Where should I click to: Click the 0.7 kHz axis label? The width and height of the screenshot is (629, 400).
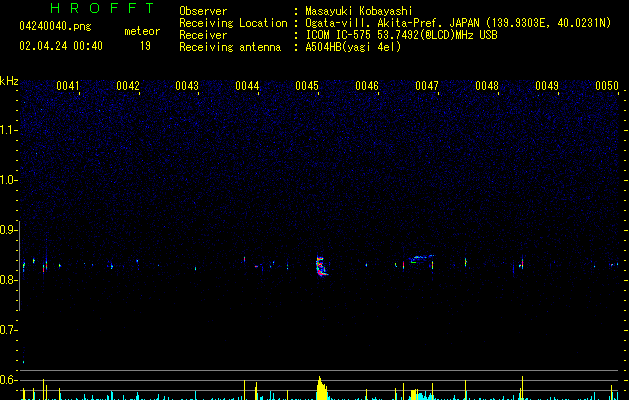[8, 330]
